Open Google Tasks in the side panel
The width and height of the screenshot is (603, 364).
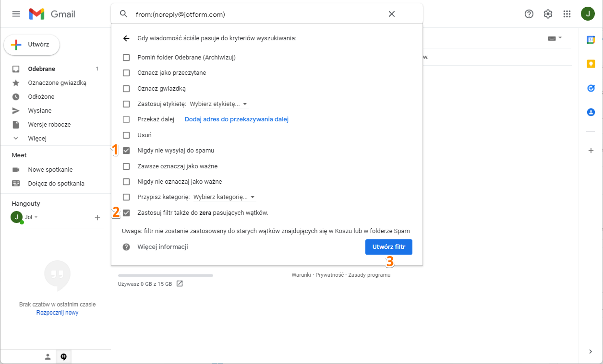591,88
